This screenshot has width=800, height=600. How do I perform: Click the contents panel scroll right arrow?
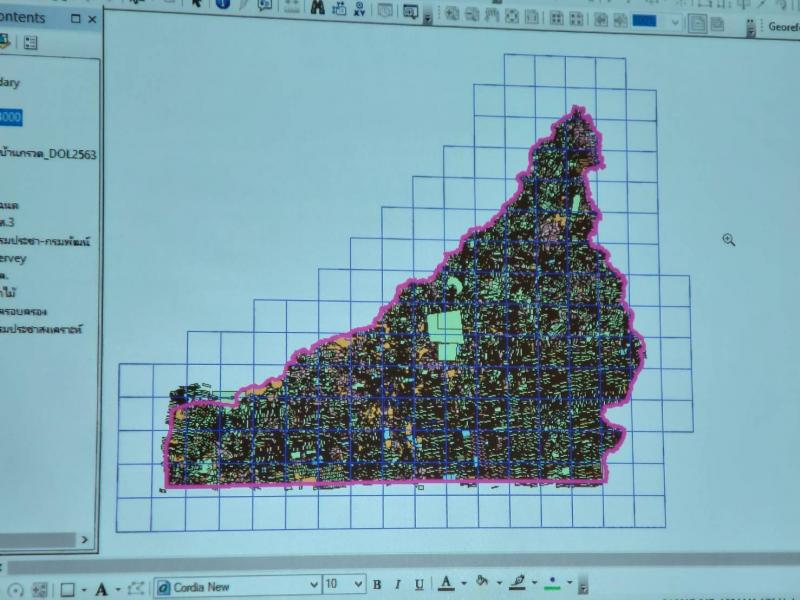click(85, 539)
